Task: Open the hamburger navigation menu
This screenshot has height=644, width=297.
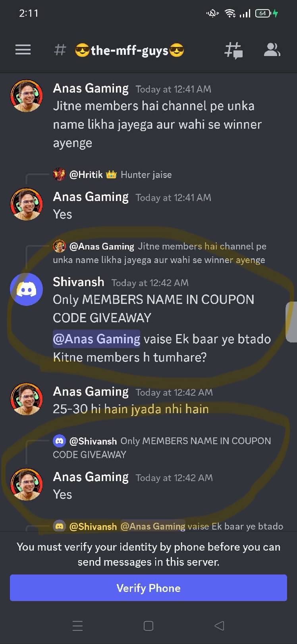Action: [23, 50]
